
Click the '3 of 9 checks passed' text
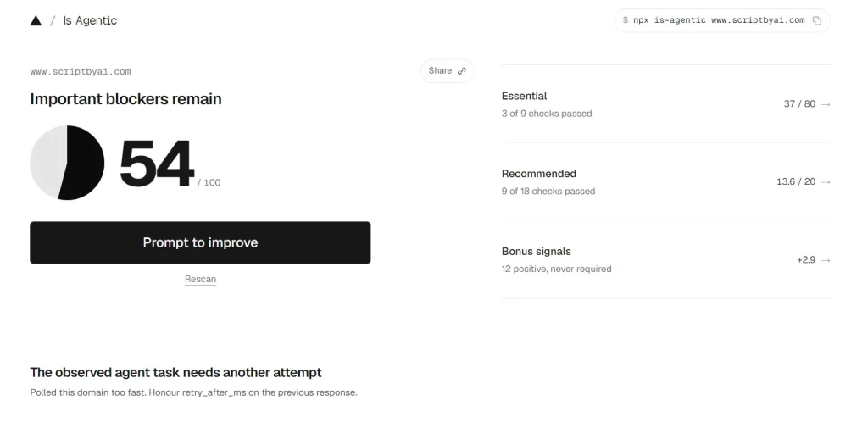(547, 114)
